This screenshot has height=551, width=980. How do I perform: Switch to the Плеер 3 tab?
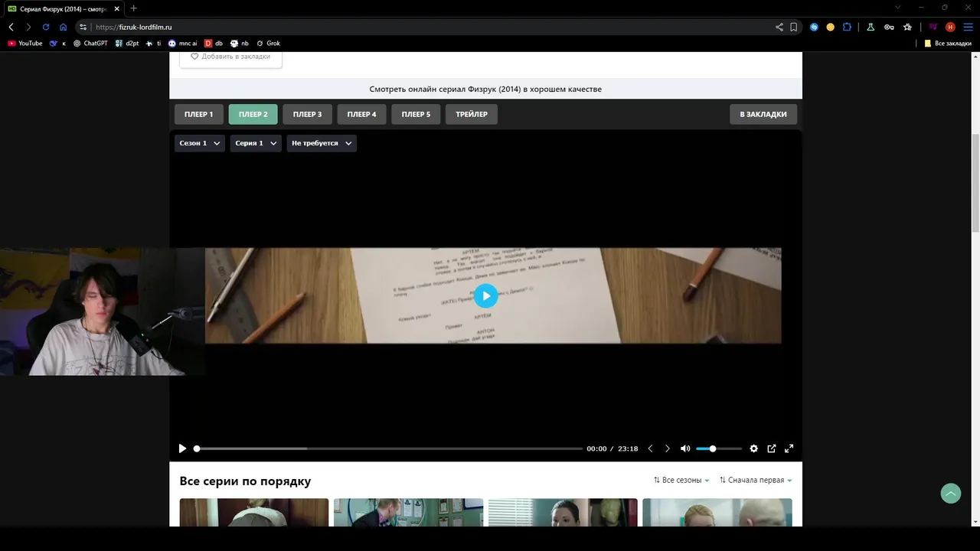pyautogui.click(x=308, y=114)
